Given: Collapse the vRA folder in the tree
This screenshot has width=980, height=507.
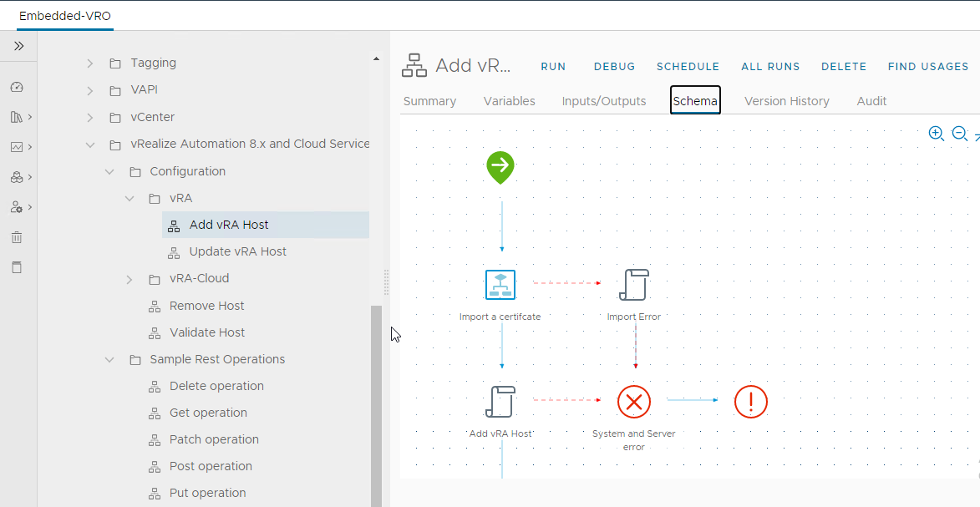Looking at the screenshot, I should [129, 198].
